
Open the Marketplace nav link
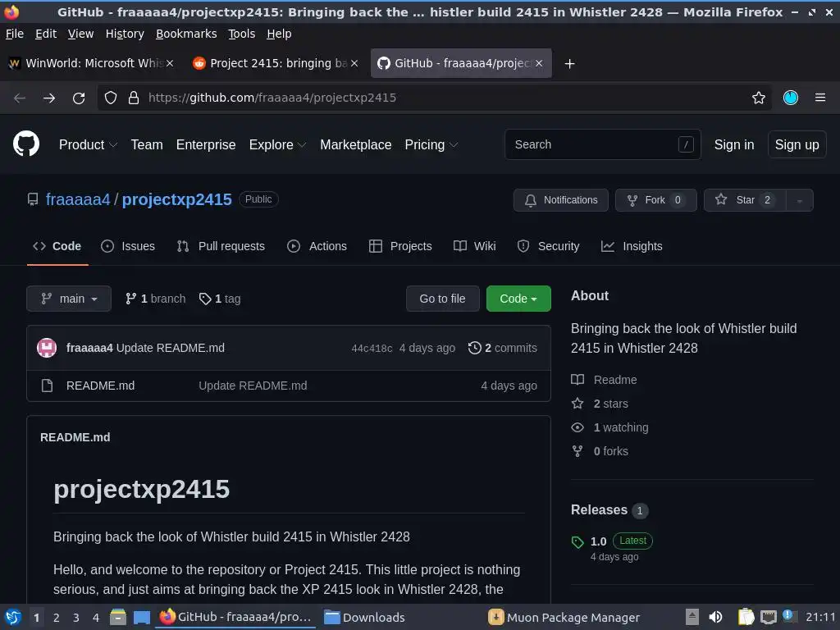click(x=356, y=144)
